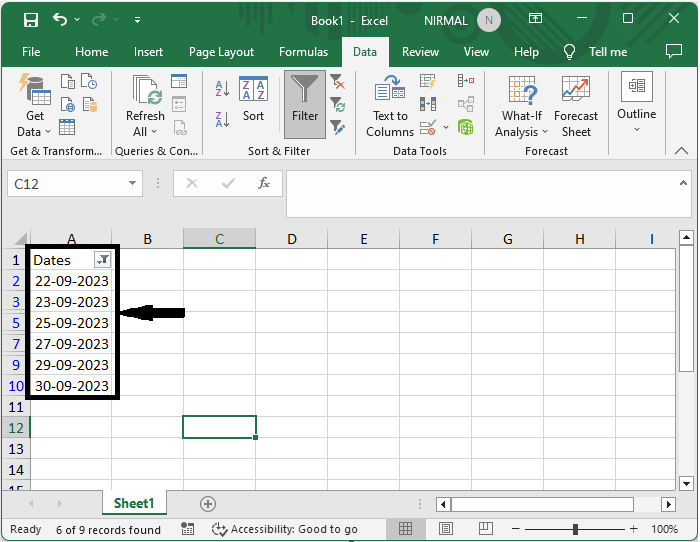Click the Insert Function fx button

pos(264,183)
